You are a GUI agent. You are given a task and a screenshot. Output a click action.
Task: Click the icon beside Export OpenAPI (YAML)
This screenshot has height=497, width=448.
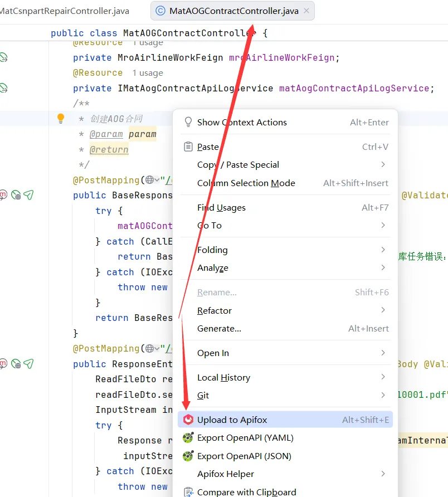(x=188, y=438)
